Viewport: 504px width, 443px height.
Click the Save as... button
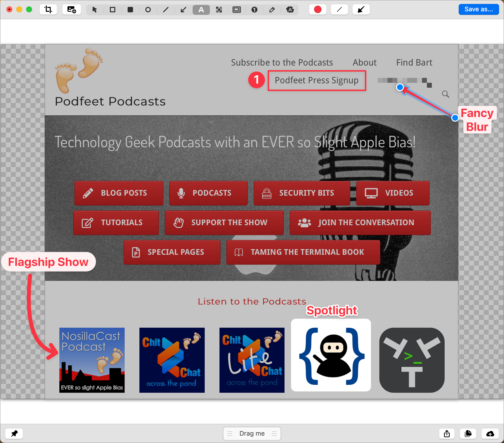[478, 9]
